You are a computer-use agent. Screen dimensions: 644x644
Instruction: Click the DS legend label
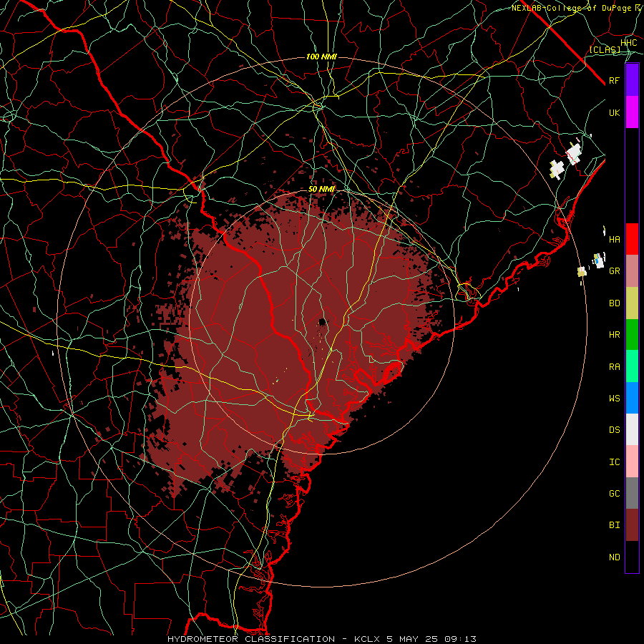[x=615, y=430]
